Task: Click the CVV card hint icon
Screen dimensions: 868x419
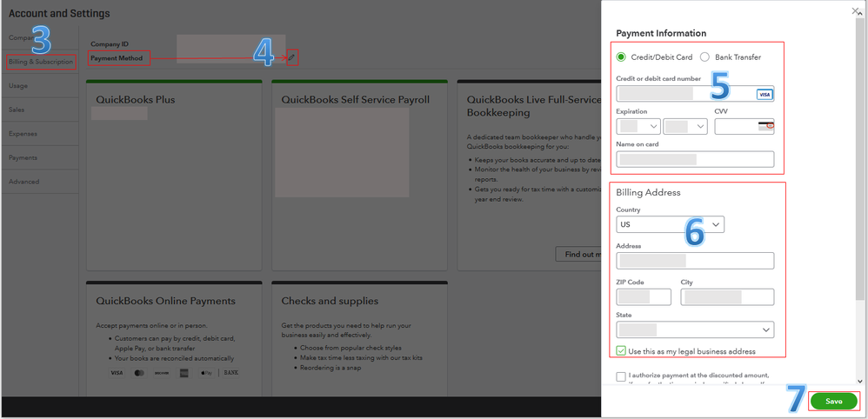Action: [765, 126]
